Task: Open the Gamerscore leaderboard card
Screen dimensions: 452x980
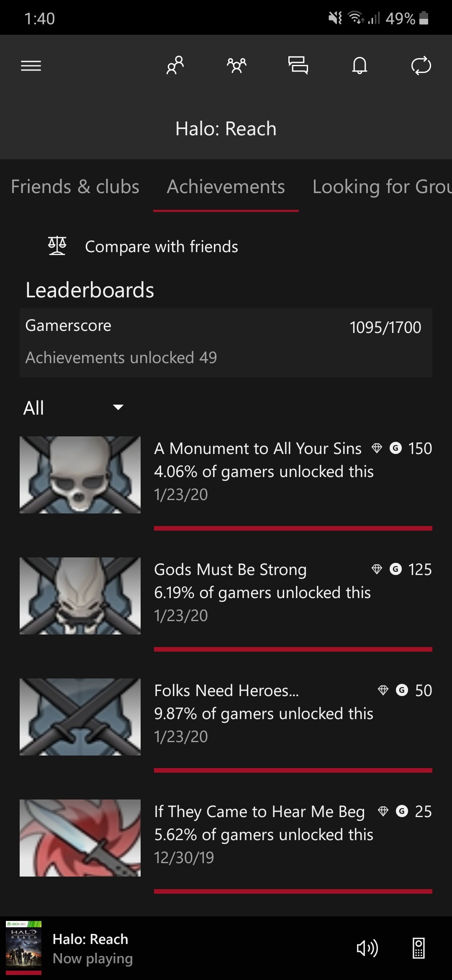Action: click(226, 343)
